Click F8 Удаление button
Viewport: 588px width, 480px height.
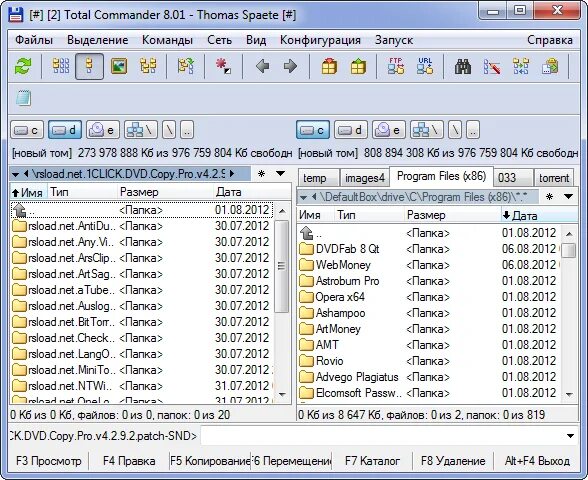pos(453,460)
